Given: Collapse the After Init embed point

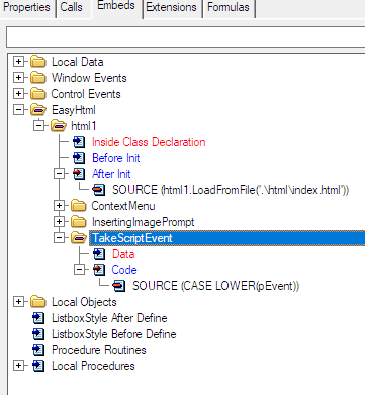Looking at the screenshot, I should (59, 174).
